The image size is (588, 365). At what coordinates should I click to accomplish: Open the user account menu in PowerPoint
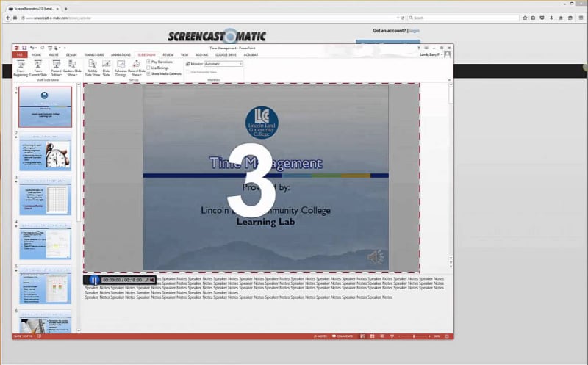tap(434, 54)
